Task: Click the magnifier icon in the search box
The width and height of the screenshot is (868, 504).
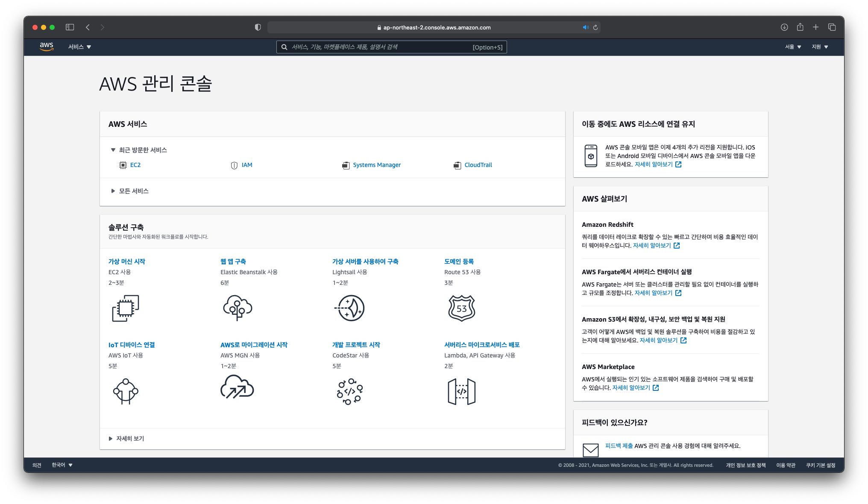Action: pos(284,47)
